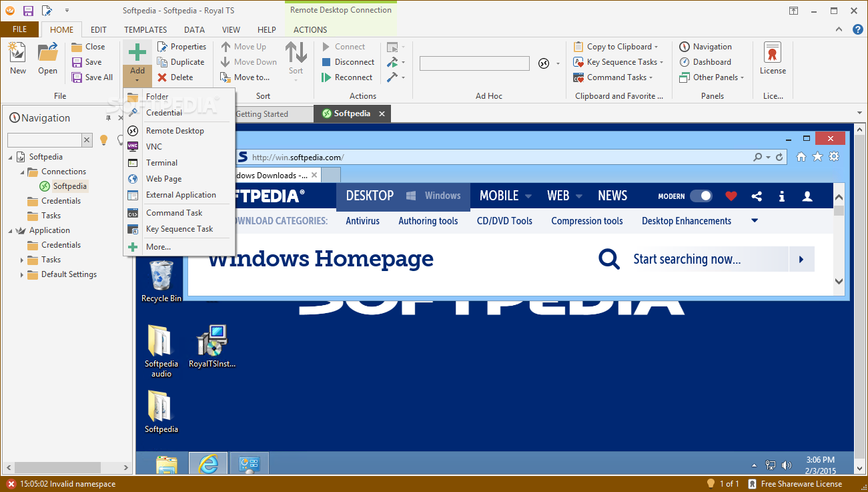Expand the Command Tasks dropdown
The height and width of the screenshot is (492, 868).
[650, 77]
